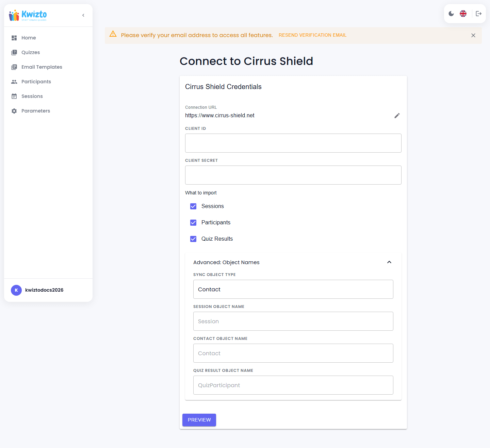Click the Connect to Cirrus Shield title
The height and width of the screenshot is (448, 490).
tap(246, 61)
